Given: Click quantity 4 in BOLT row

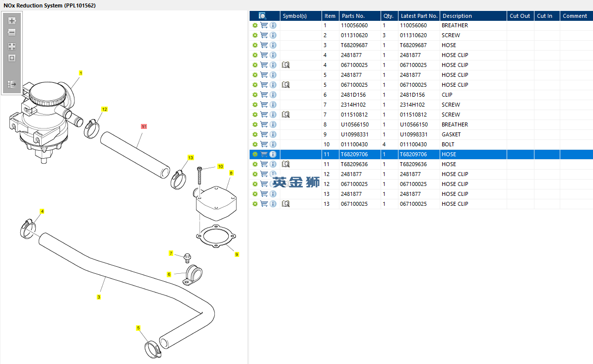Looking at the screenshot, I should point(384,144).
